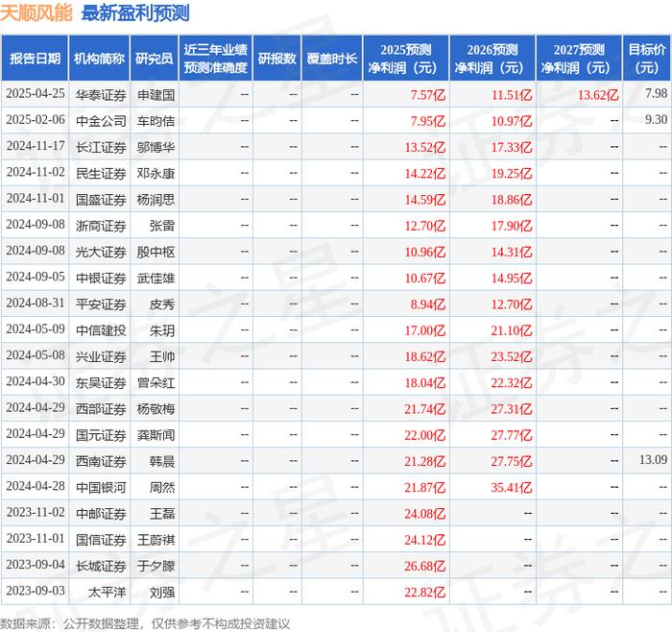Screen dimensions: 672x632
Task: Click researcher name 邓永康
Action: [x=156, y=173]
